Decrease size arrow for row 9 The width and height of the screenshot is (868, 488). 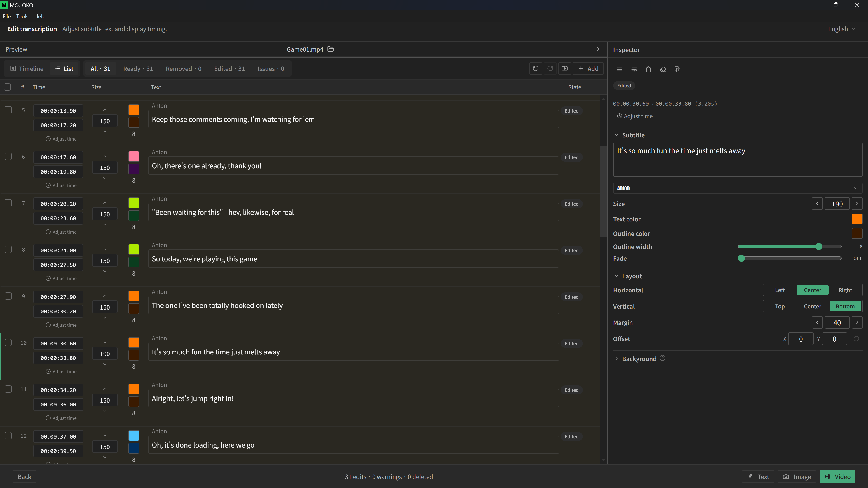(105, 318)
